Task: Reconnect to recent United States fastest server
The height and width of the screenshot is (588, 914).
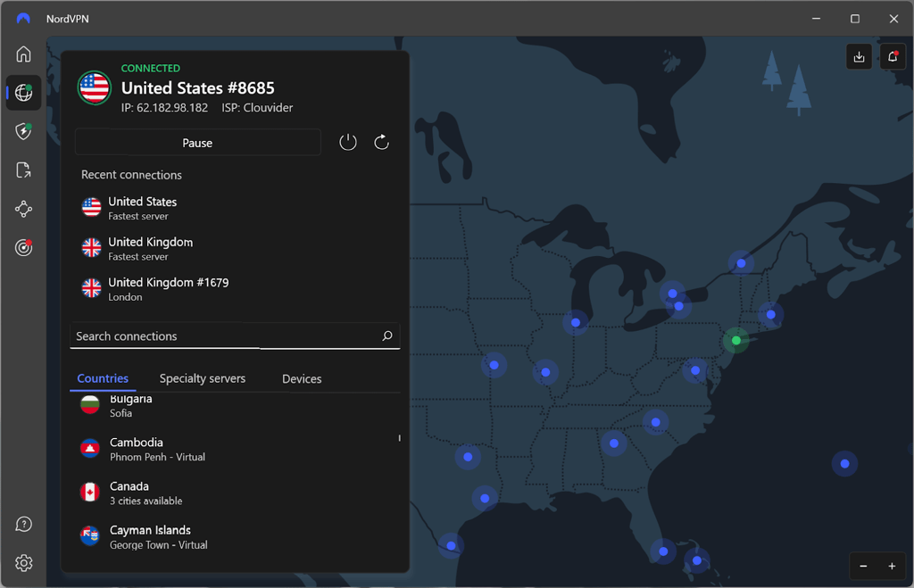Action: (235, 208)
